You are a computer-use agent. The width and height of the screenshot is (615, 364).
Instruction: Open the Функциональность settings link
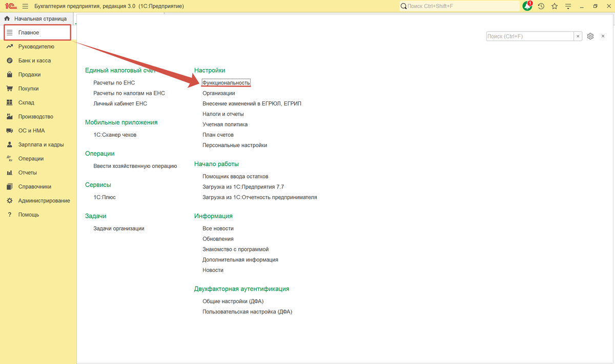click(226, 82)
